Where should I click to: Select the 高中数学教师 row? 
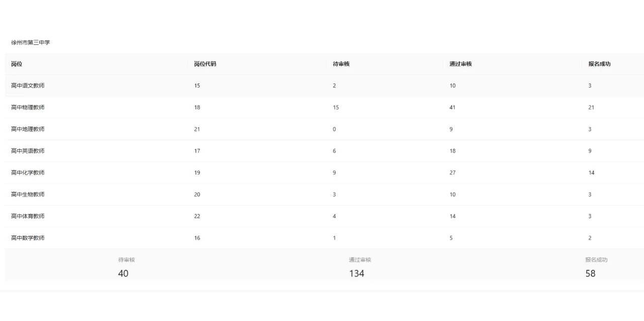pos(28,238)
